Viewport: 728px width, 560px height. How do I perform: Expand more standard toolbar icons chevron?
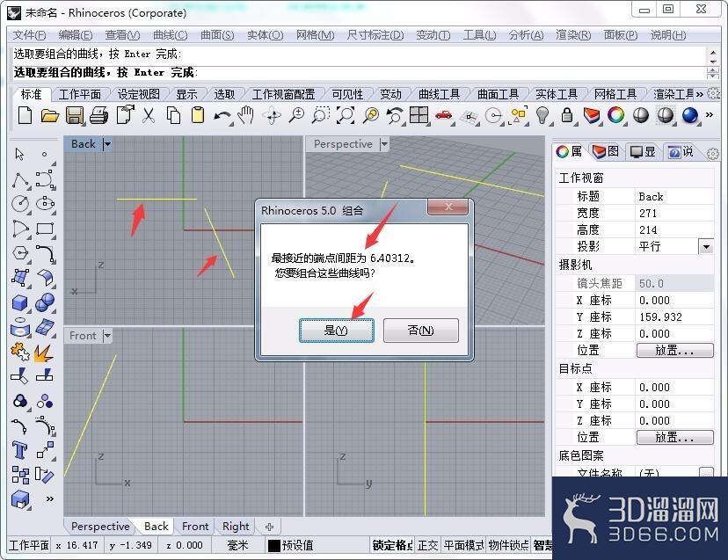pyautogui.click(x=710, y=114)
